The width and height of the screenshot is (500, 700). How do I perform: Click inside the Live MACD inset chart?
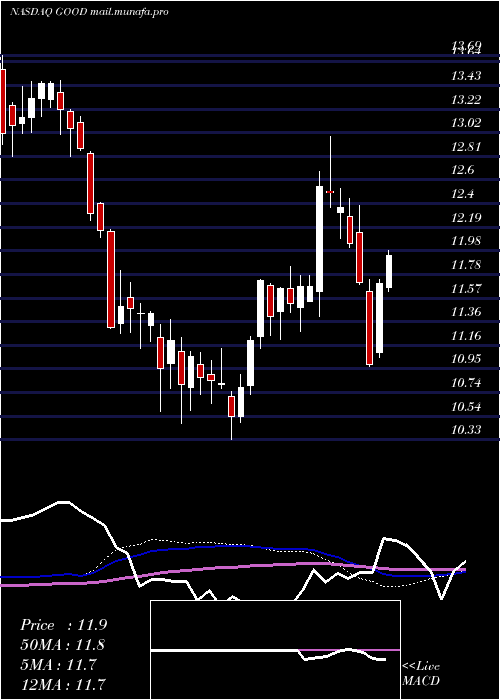coord(275,650)
